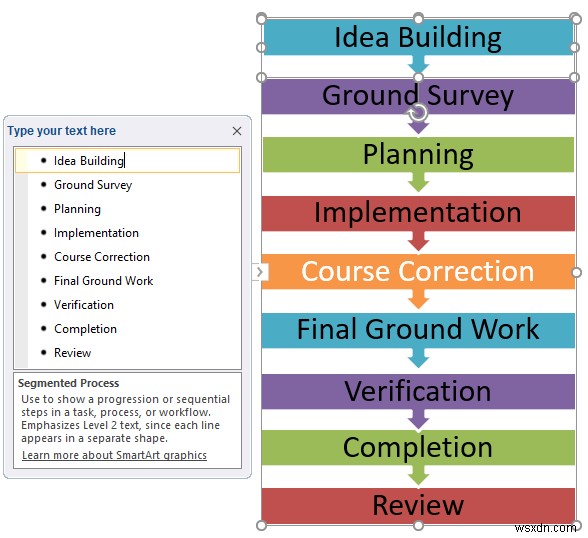Click the green 'Planning' shape
The image size is (588, 538).
[418, 154]
